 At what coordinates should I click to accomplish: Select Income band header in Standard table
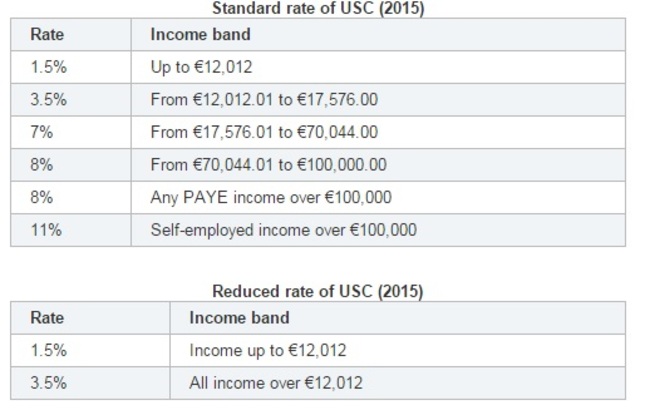coord(200,34)
